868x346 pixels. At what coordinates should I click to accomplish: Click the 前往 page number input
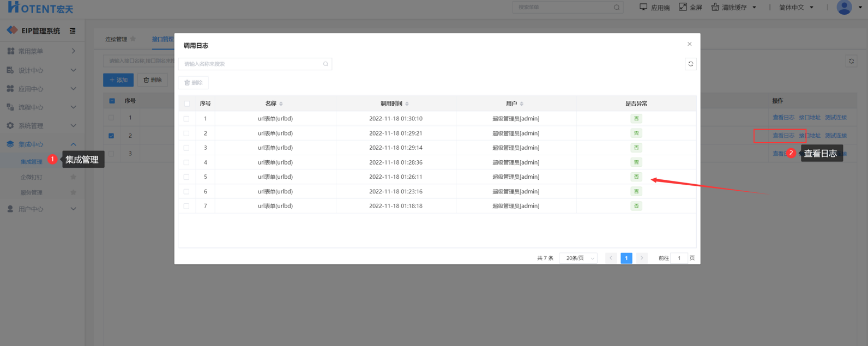click(679, 258)
